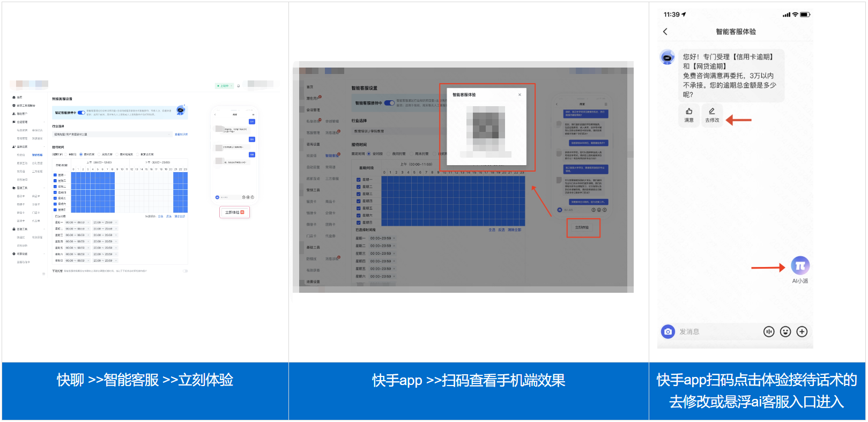Viewport: 868px width, 422px height.
Task: Open industry dropdown beside 查看知识库 link
Action: (x=112, y=135)
